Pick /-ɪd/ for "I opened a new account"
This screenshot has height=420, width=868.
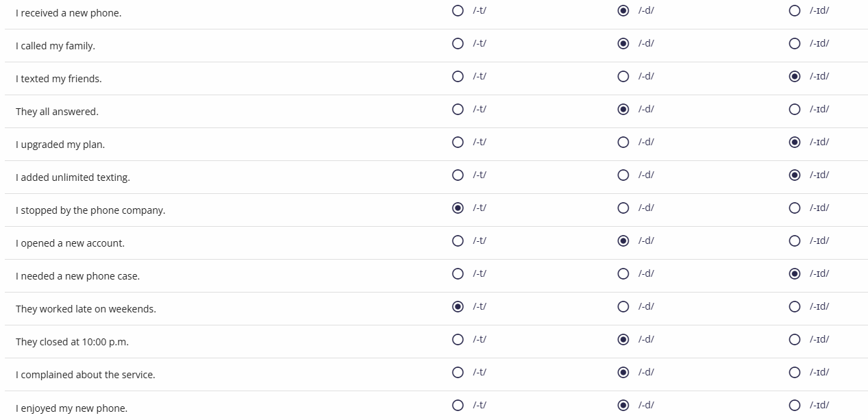click(x=795, y=240)
